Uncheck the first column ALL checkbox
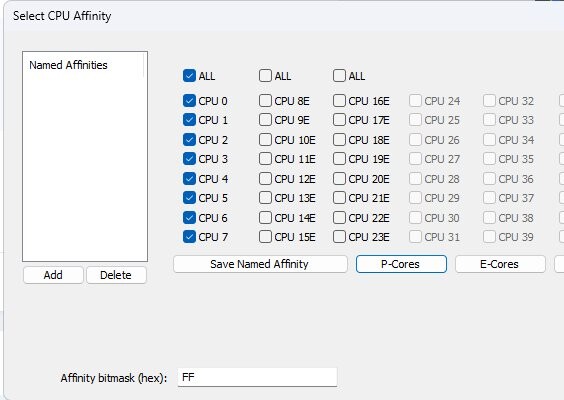The height and width of the screenshot is (400, 564). (189, 76)
